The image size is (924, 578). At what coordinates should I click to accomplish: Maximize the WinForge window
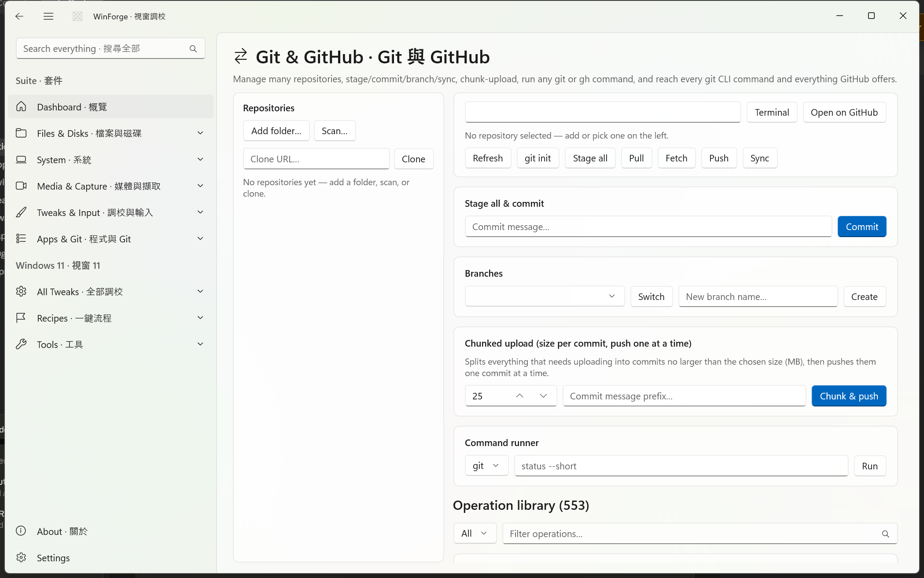tap(871, 16)
